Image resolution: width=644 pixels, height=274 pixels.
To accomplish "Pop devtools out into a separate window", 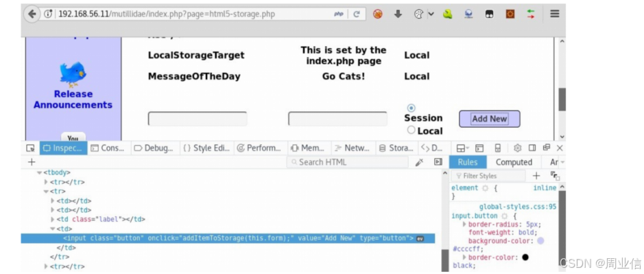I will tap(546, 147).
